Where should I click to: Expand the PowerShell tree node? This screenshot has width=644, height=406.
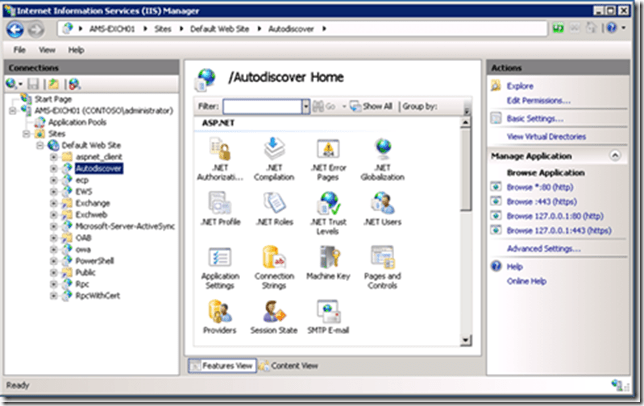pos(54,260)
